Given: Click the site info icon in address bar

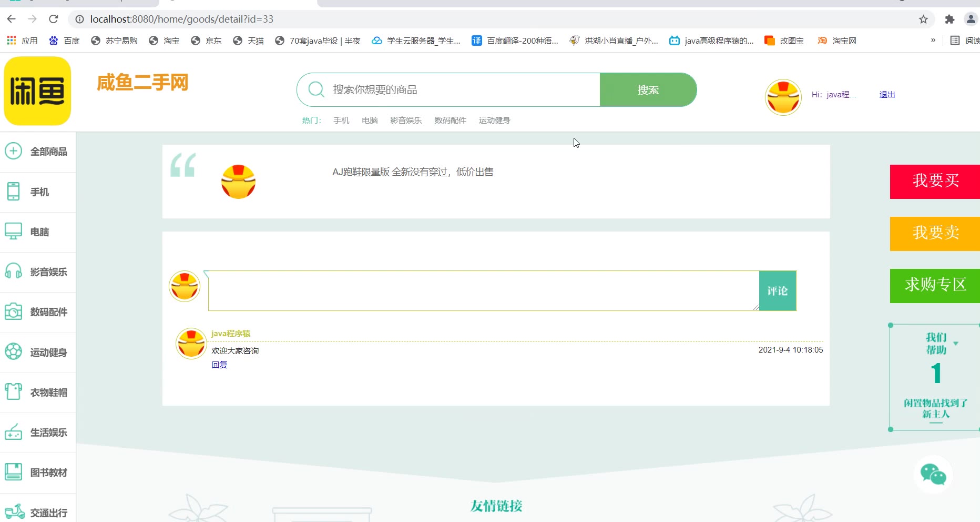Looking at the screenshot, I should click(x=79, y=19).
